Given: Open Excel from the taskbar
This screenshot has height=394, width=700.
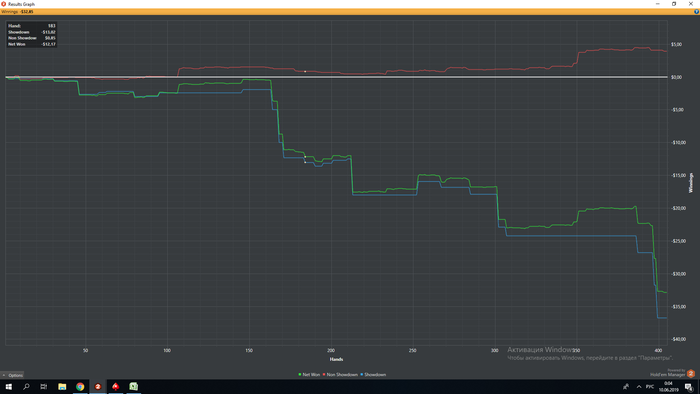Looking at the screenshot, I should (133, 387).
